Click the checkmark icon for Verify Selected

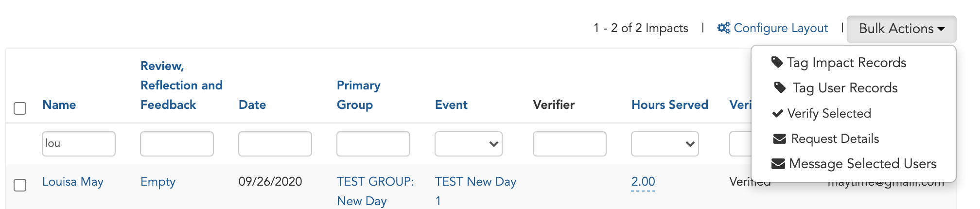(777, 113)
